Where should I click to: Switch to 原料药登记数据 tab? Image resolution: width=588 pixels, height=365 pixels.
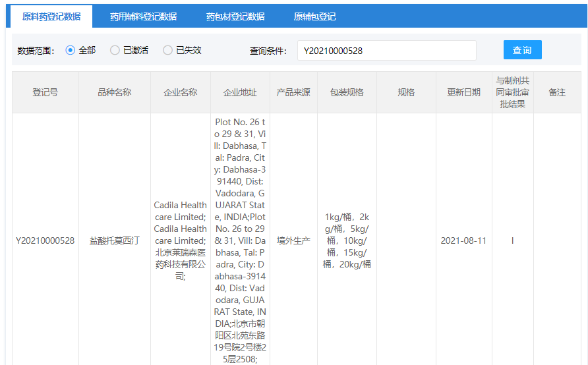click(51, 16)
